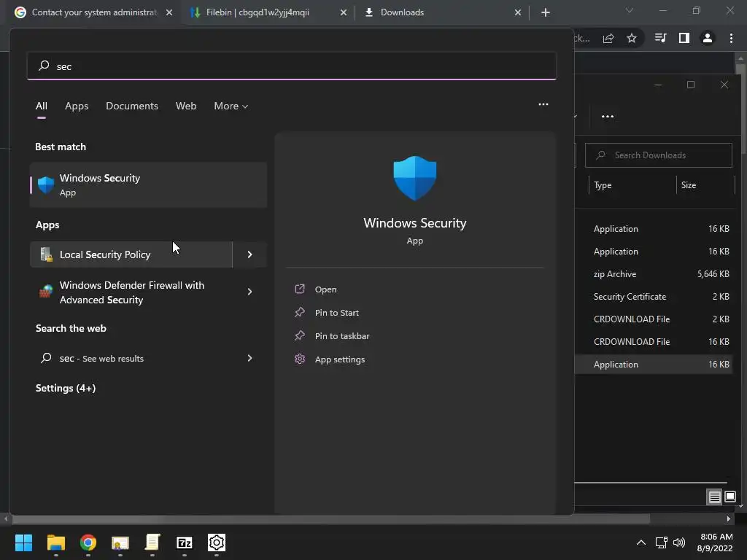Select the 2 KB CRDOWNLOAD File row

653,319
